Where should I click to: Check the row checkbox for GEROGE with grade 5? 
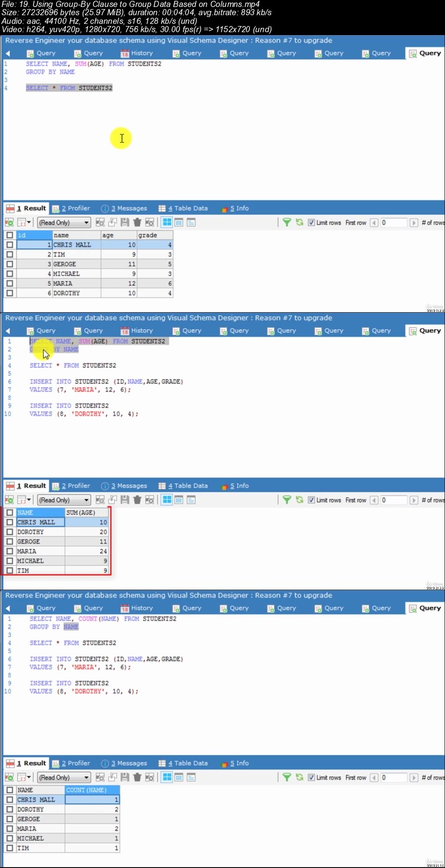[x=10, y=264]
